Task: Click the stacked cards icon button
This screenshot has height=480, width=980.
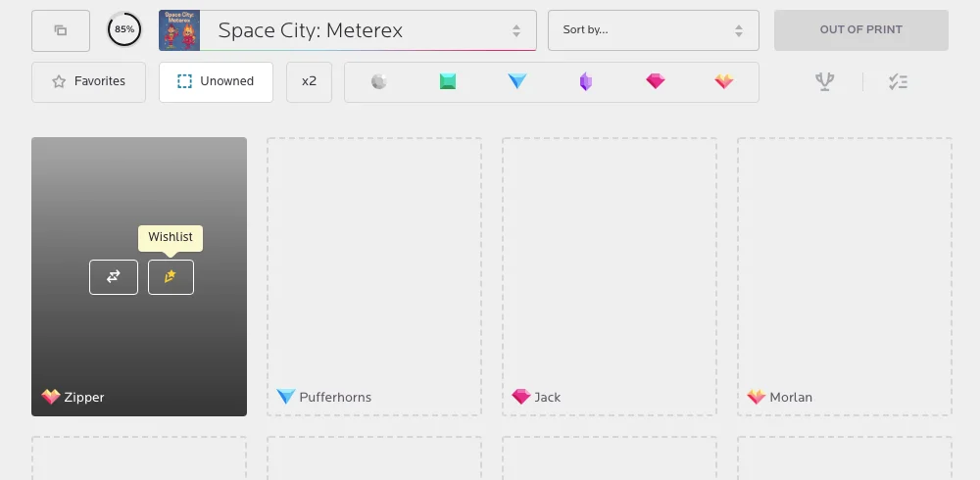Action: pyautogui.click(x=61, y=30)
